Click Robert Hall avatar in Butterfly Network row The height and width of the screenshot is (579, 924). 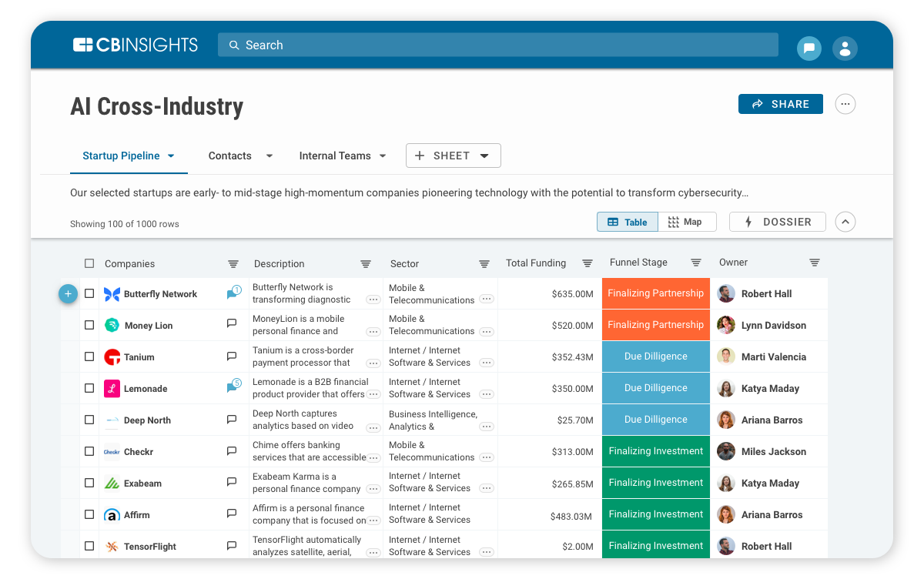point(726,293)
